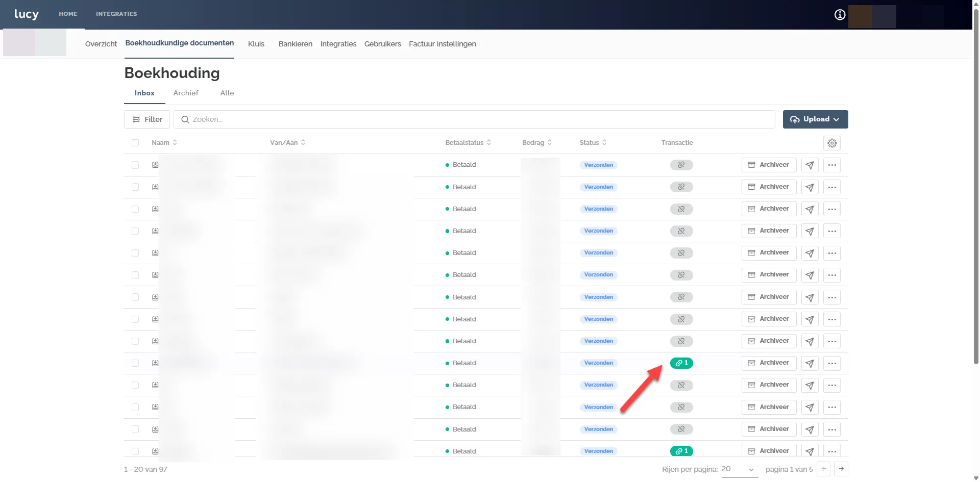This screenshot has height=482, width=980.
Task: Archive the first row with Archiveer
Action: tap(769, 165)
